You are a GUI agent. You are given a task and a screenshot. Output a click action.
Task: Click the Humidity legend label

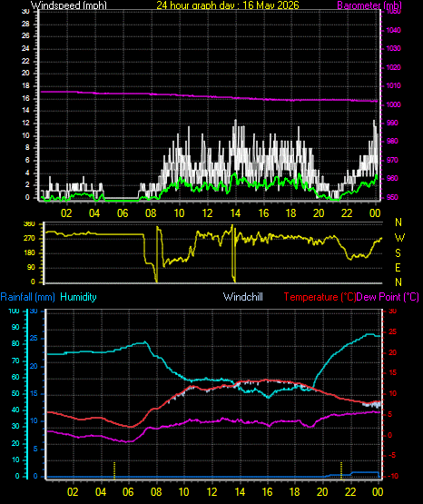[78, 297]
